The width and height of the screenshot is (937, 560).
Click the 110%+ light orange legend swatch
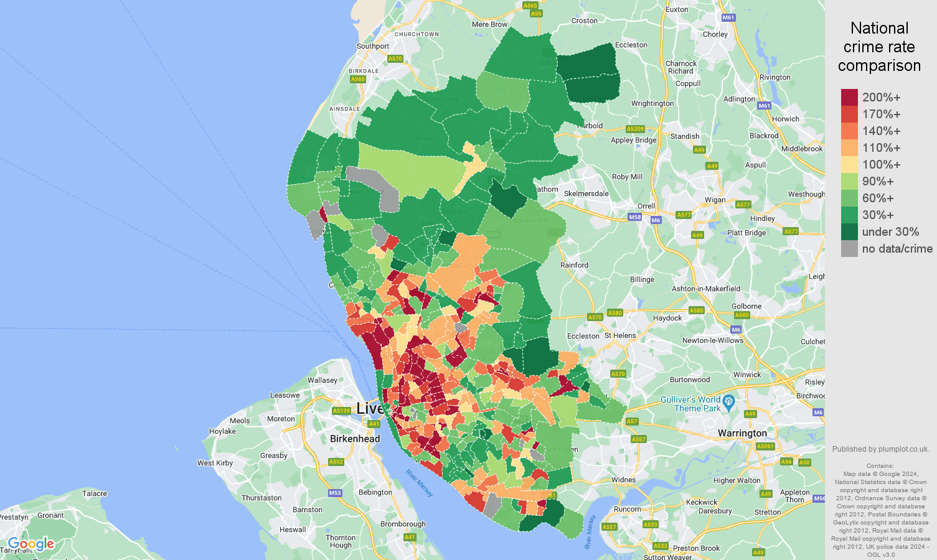click(x=849, y=147)
